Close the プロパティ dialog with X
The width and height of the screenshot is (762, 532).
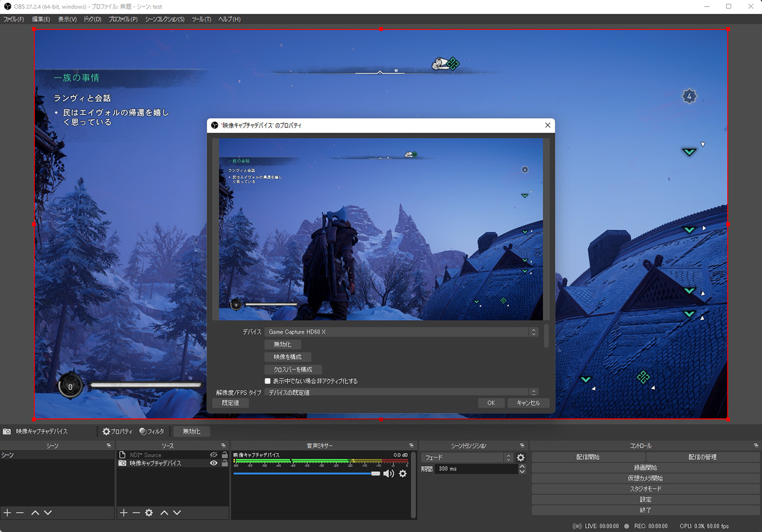pyautogui.click(x=548, y=126)
